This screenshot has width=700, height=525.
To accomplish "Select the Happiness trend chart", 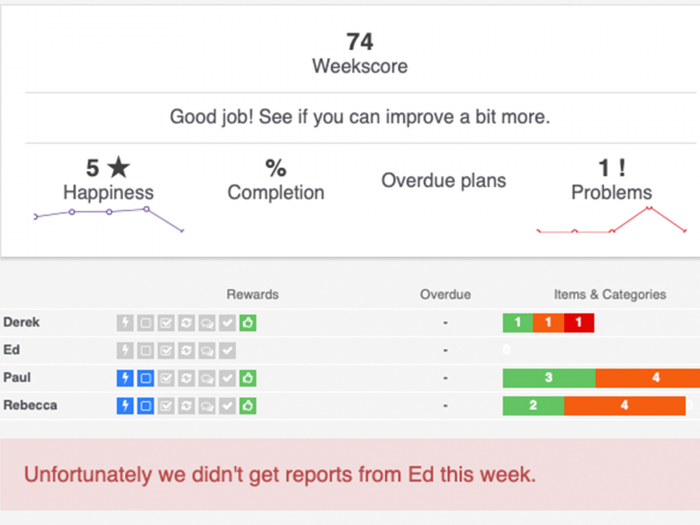I will coord(109,219).
